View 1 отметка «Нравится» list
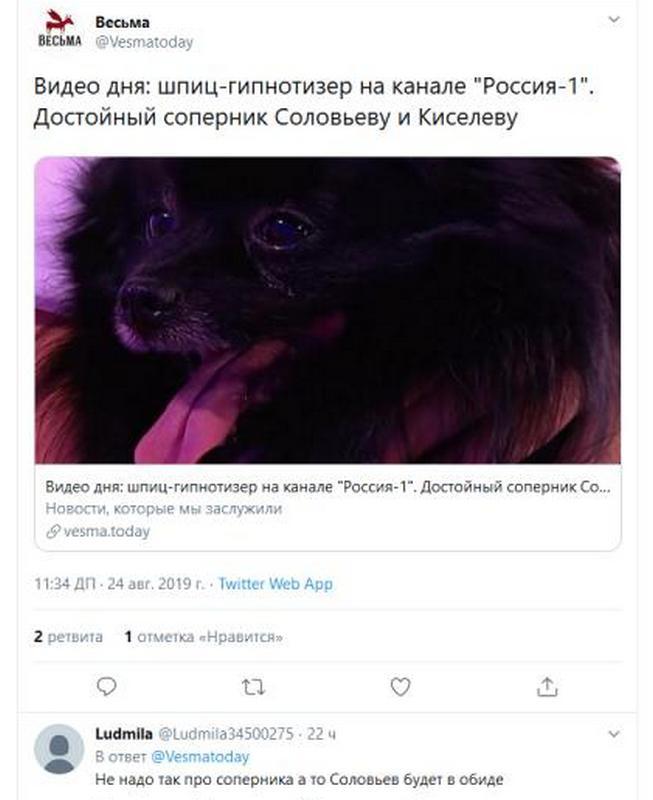Viewport: 653px width, 800px height. [x=204, y=637]
